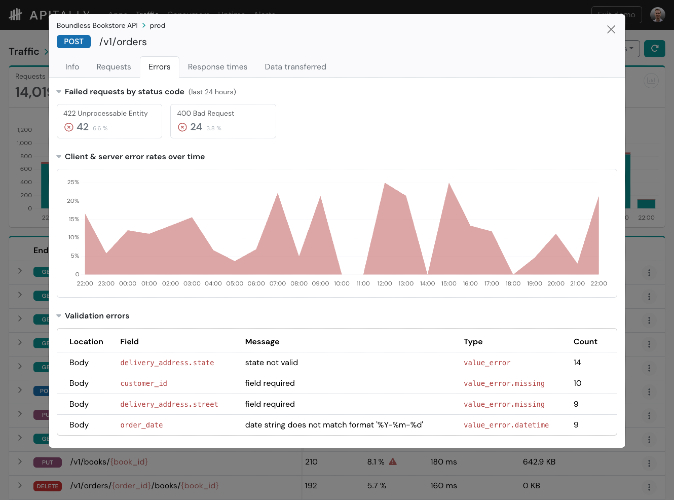Collapse the Validation errors section
Image resolution: width=674 pixels, height=500 pixels.
[59, 316]
